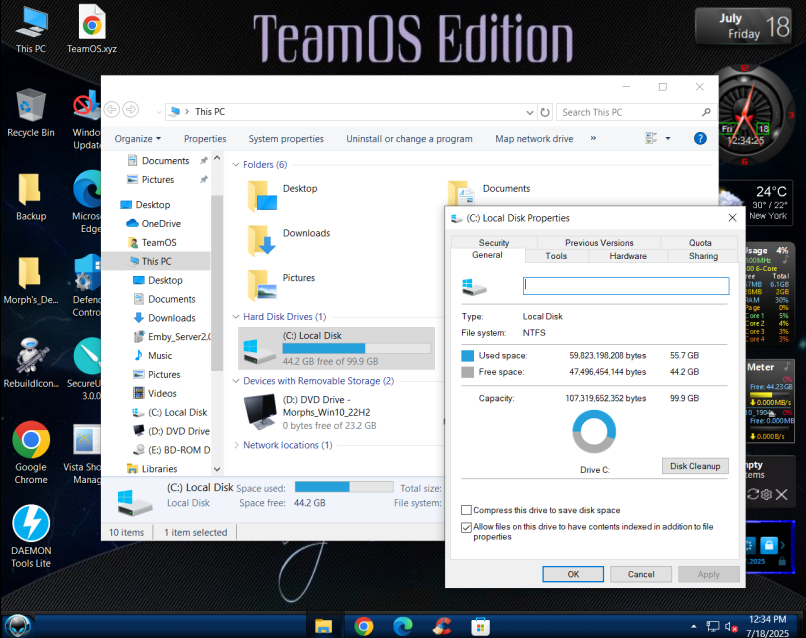The height and width of the screenshot is (638, 806).
Task: Open CCleaner icon in the taskbar
Action: (442, 626)
